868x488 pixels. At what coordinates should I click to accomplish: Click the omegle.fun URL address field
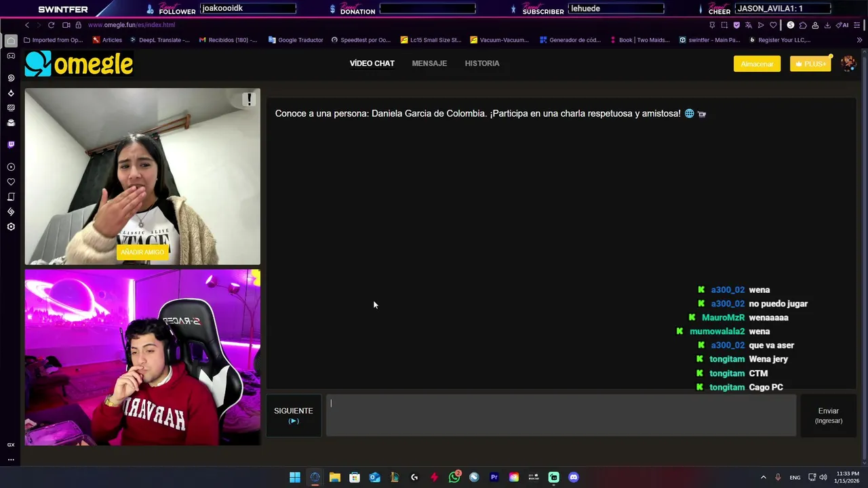pyautogui.click(x=131, y=25)
